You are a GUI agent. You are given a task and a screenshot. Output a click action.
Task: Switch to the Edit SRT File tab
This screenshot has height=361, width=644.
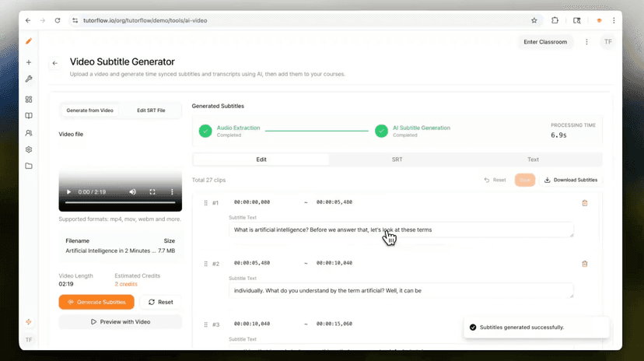[151, 110]
